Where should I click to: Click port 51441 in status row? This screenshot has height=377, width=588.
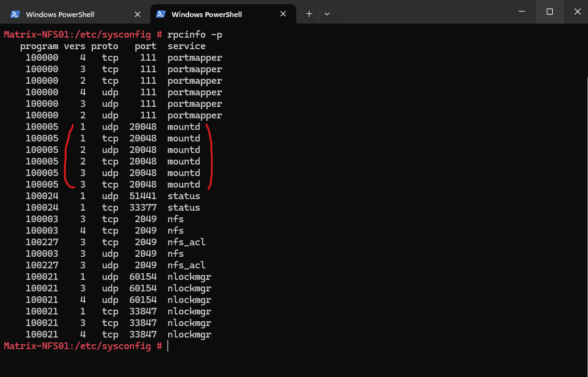pos(143,196)
